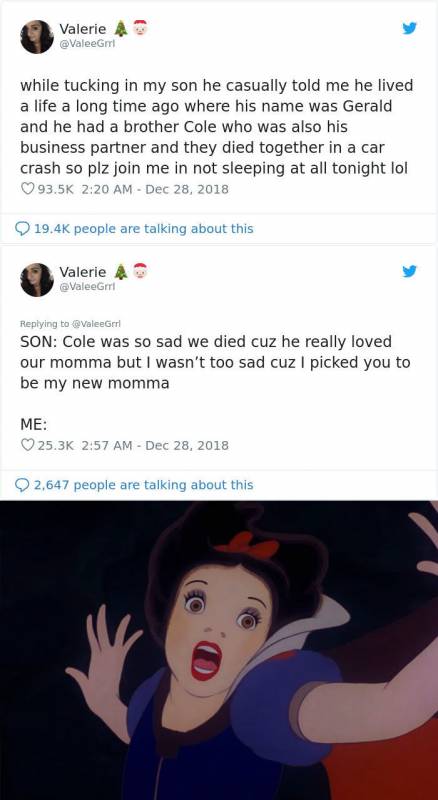Open the '19.4K people are talking about this' link
Viewport: 438px width, 800px height.
(143, 229)
